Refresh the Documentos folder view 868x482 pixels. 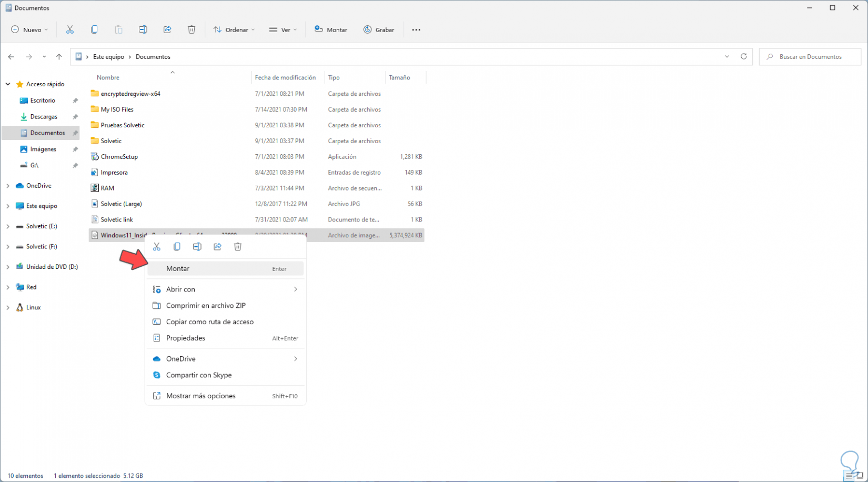[743, 57]
